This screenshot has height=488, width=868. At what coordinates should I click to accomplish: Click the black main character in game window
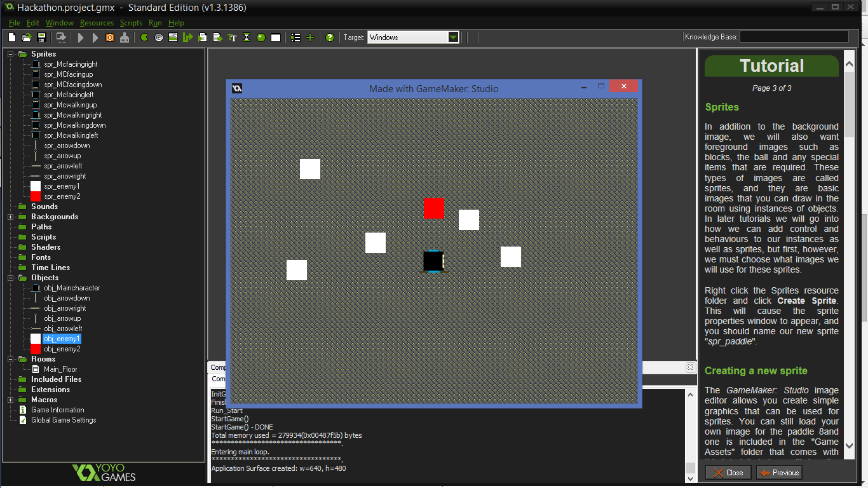tap(433, 261)
